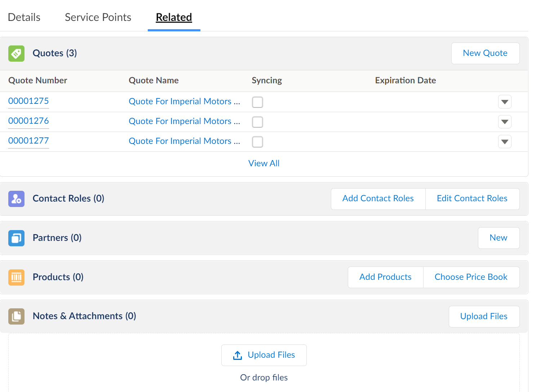Click New button in Partners section
Screen dimensions: 545x392
[499, 238]
